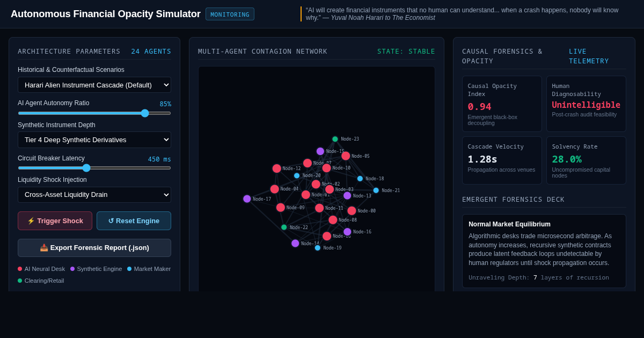This screenshot has width=644, height=338.
Task: Adjust the Circuit Breaker Latency slider
Action: [94, 168]
